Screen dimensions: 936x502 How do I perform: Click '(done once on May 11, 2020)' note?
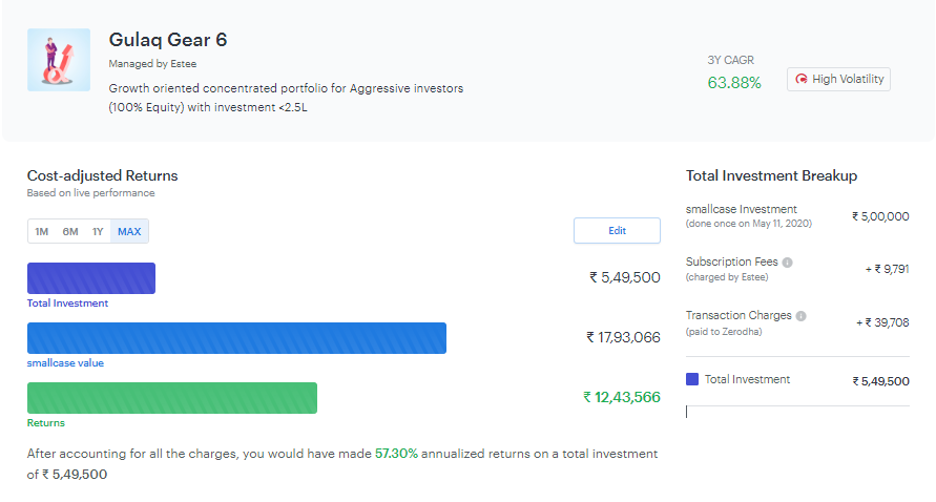(x=749, y=224)
